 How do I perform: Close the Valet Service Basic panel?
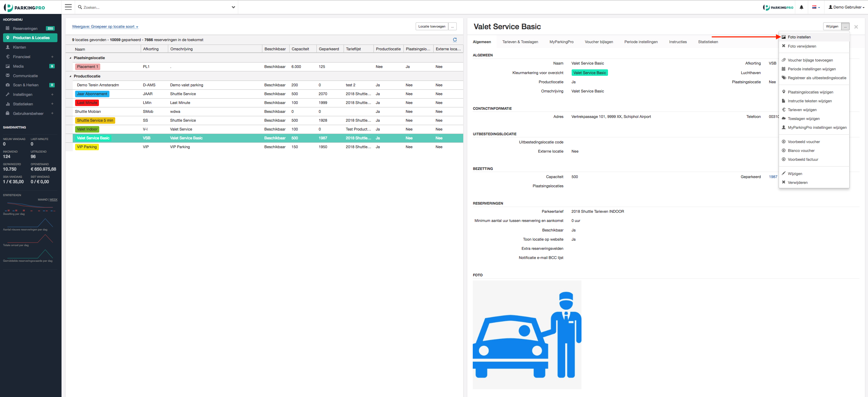tap(856, 27)
